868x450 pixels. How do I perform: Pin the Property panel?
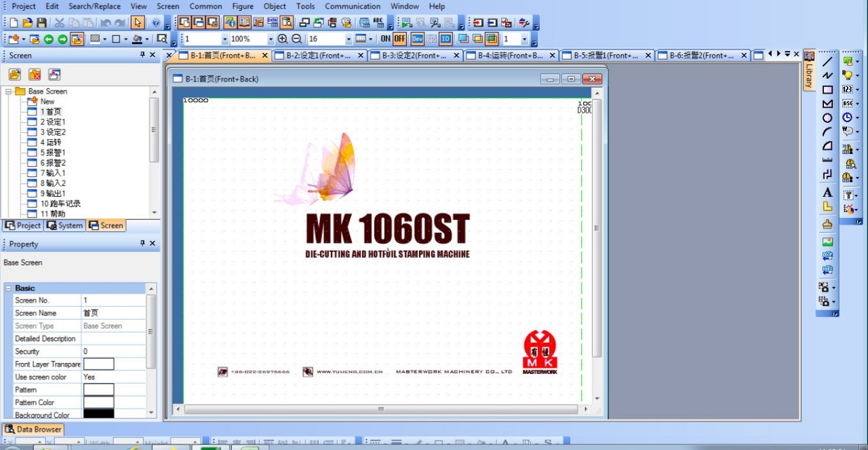[x=142, y=243]
